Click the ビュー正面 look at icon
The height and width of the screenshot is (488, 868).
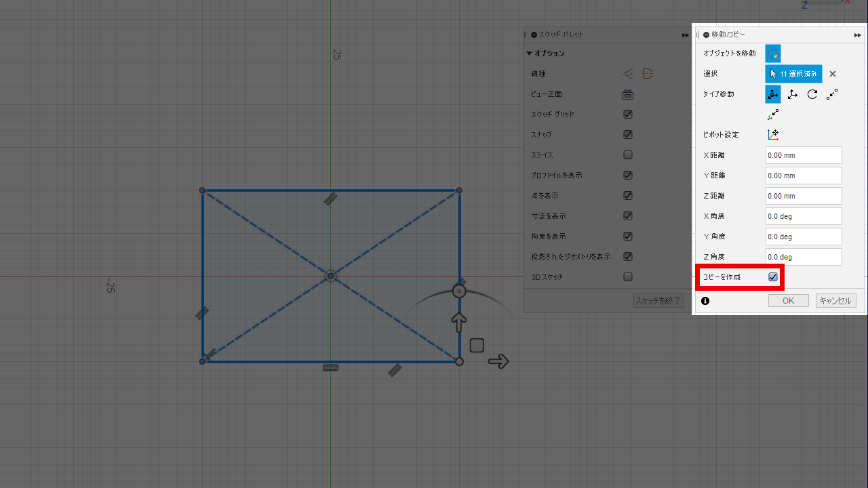pos(628,94)
